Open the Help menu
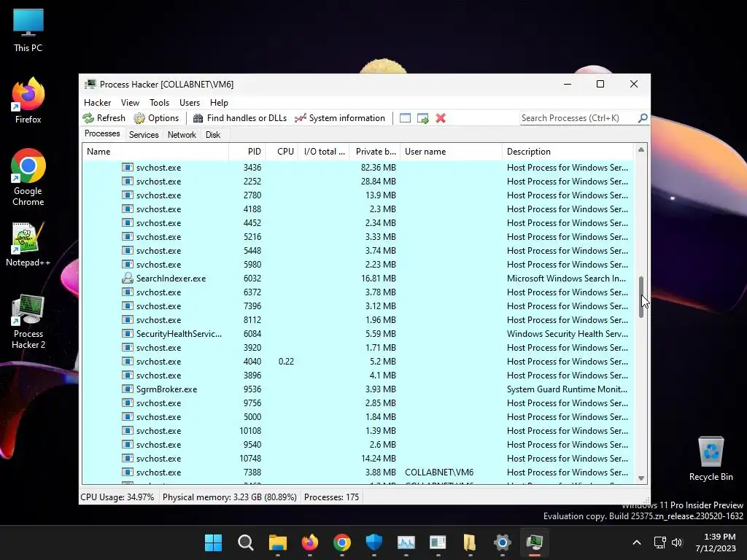Viewport: 747px width, 560px height. pos(219,103)
